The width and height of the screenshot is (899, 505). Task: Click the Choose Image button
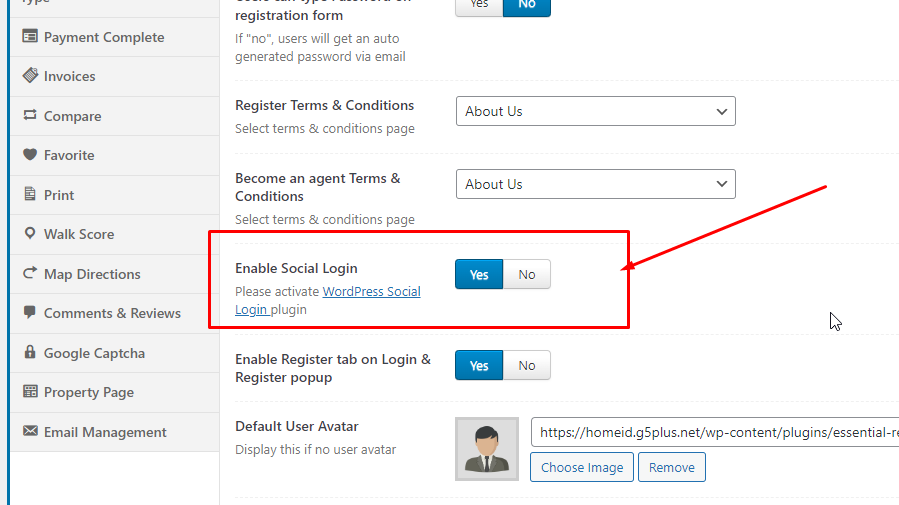(582, 467)
